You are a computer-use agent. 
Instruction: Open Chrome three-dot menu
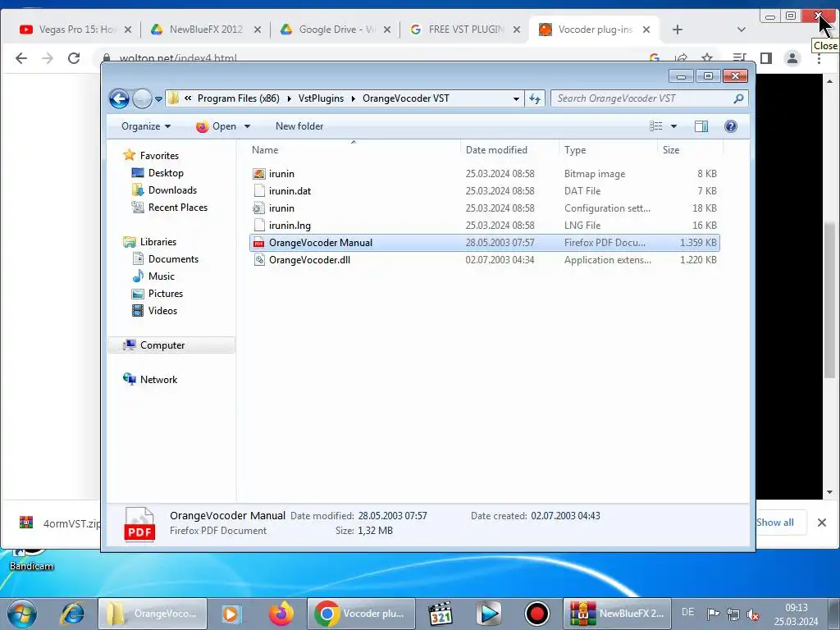pos(819,58)
